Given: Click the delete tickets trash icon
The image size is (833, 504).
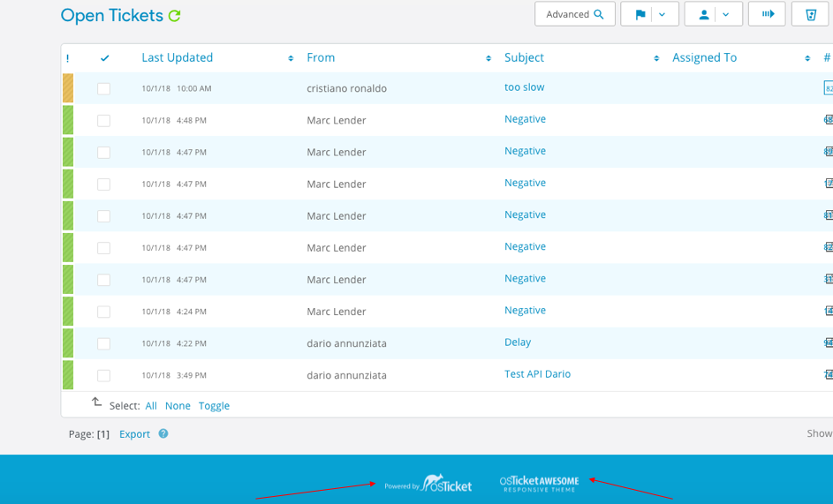Looking at the screenshot, I should point(810,14).
